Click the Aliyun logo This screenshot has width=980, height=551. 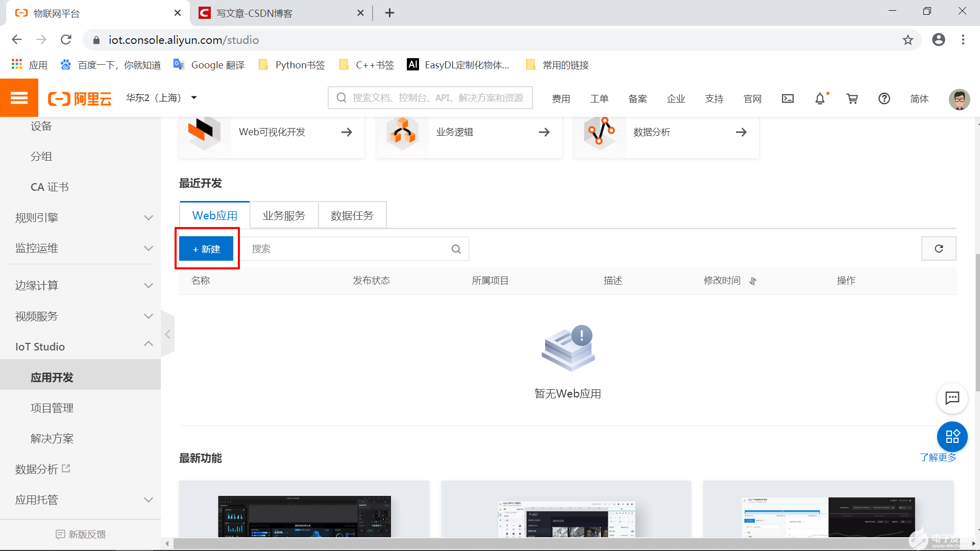pyautogui.click(x=80, y=98)
